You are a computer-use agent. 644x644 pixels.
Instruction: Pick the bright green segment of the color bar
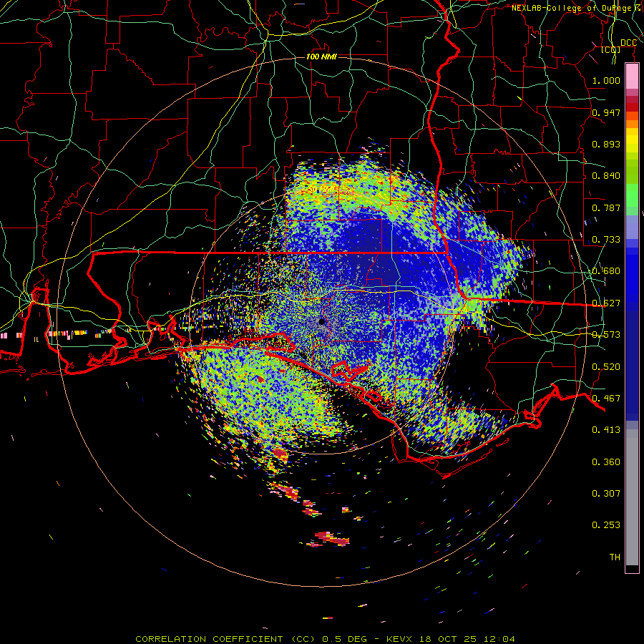pyautogui.click(x=632, y=195)
